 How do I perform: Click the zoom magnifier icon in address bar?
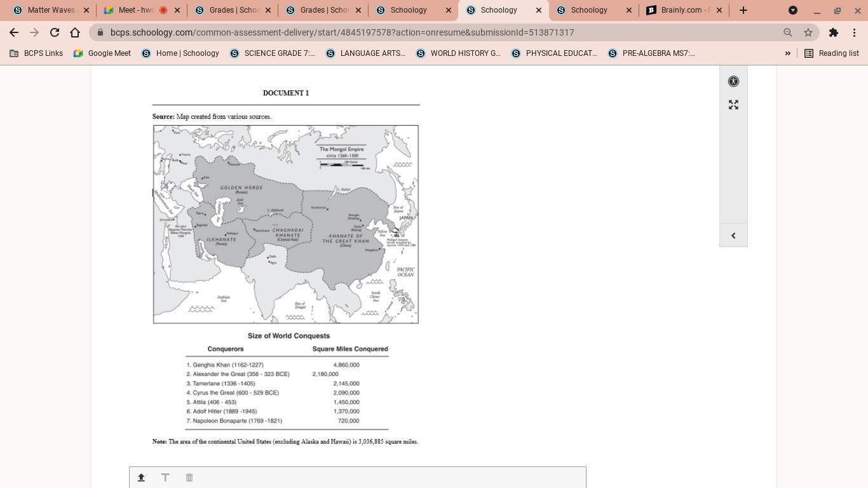[788, 32]
